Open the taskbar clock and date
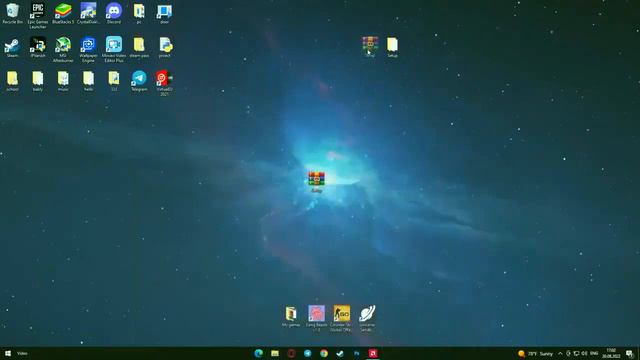 tap(611, 353)
